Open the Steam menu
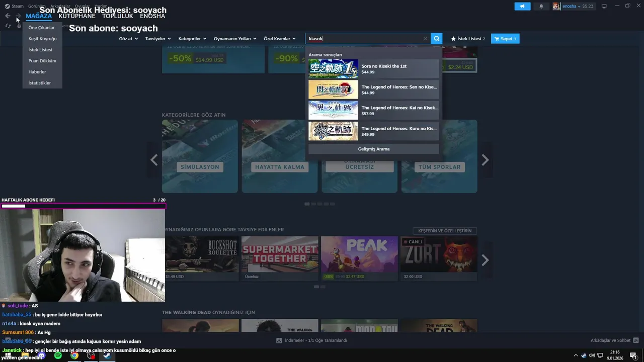The image size is (644, 362). point(18,6)
